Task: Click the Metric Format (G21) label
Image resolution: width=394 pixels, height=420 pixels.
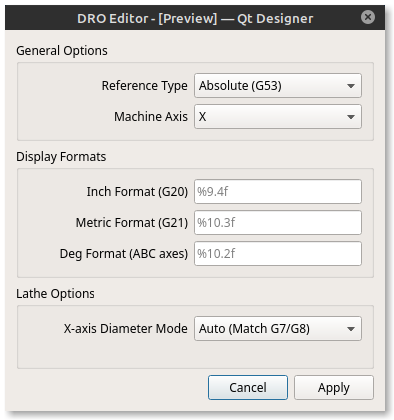Action: [x=132, y=223]
